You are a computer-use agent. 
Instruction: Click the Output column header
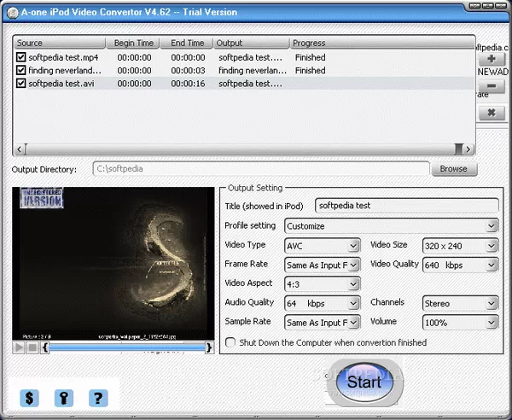click(x=252, y=43)
